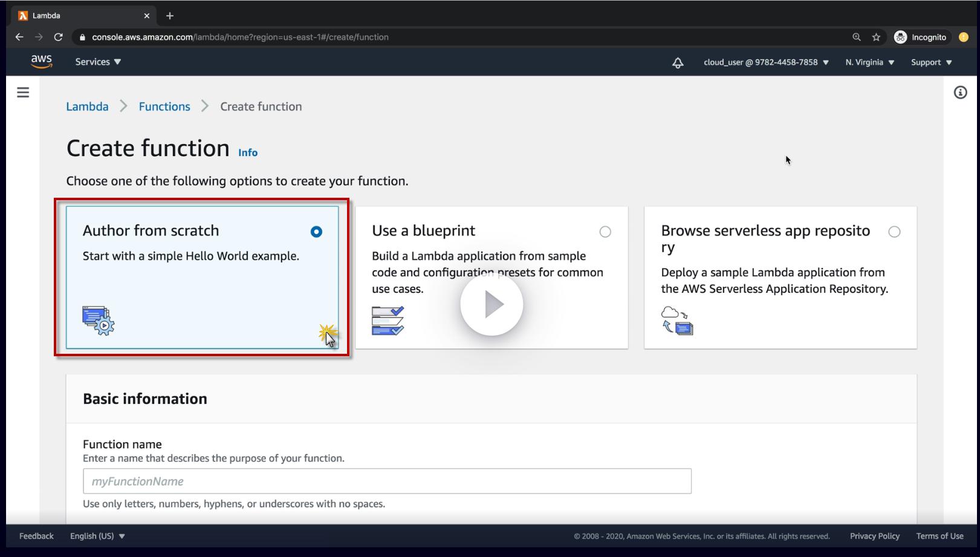Go to Lambda breadcrumb link

(x=88, y=106)
